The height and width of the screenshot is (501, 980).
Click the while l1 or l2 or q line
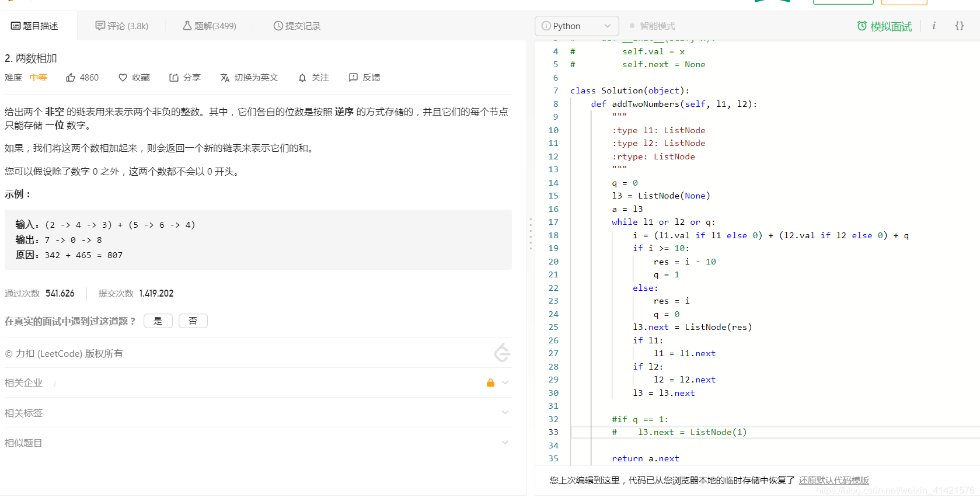coord(664,222)
